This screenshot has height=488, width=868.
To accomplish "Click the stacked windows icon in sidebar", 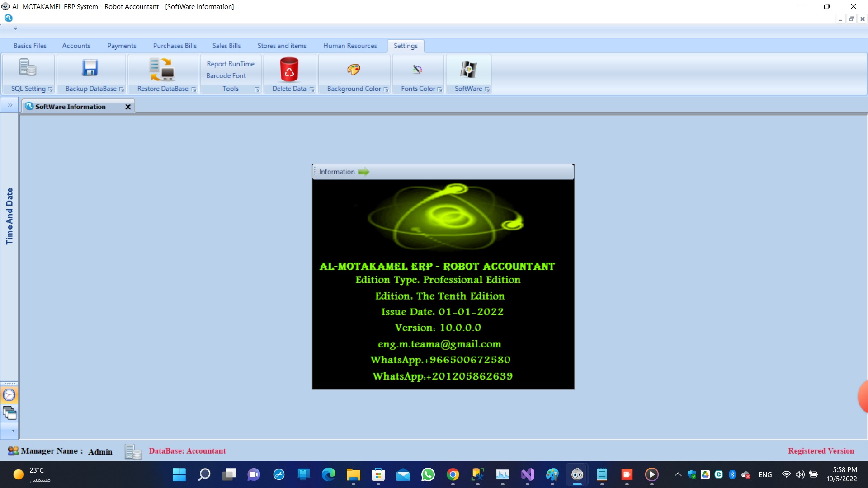I will click(x=9, y=413).
